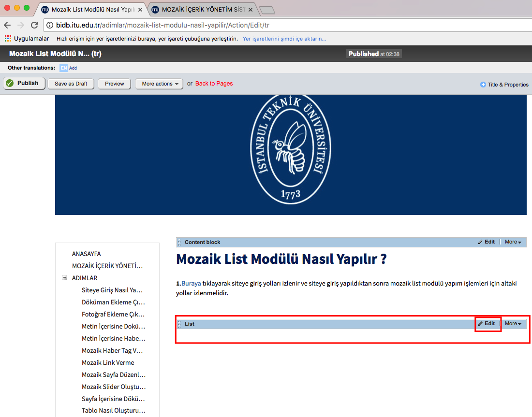This screenshot has height=417, width=532.
Task: Reload the page with the refresh icon
Action: coord(34,25)
